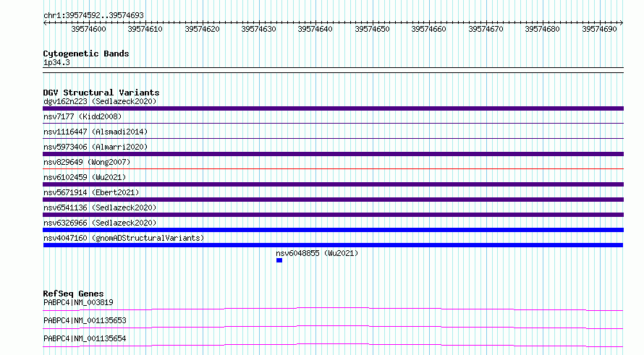The image size is (644, 355).
Task: Select variant nsv6326966 (Sedlazeck2020) label
Action: tap(100, 223)
